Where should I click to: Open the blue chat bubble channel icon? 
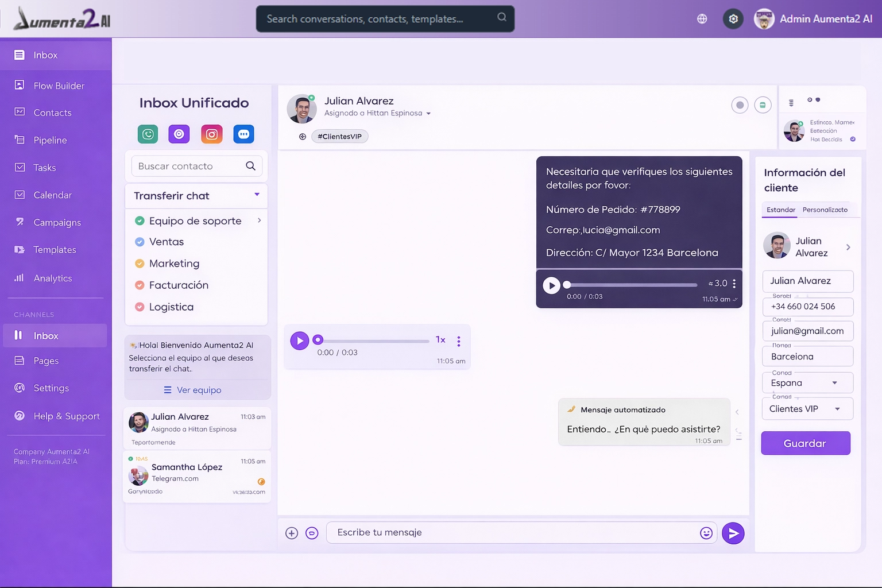pos(243,134)
